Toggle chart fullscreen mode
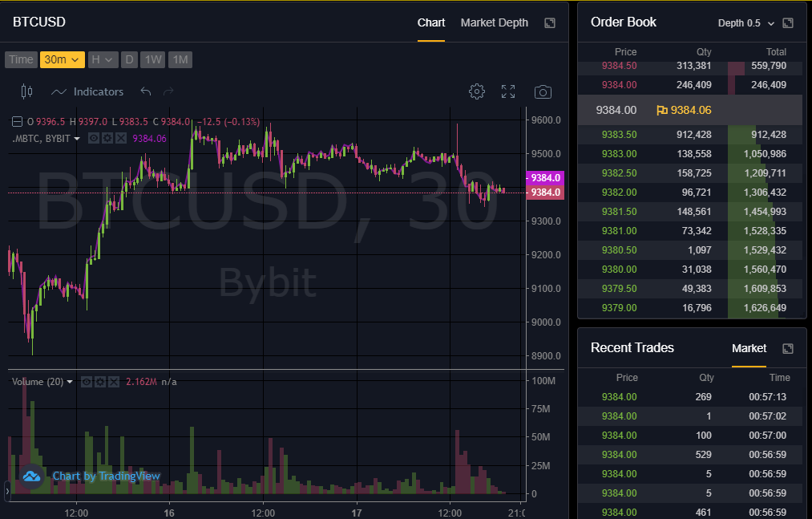 coord(508,91)
